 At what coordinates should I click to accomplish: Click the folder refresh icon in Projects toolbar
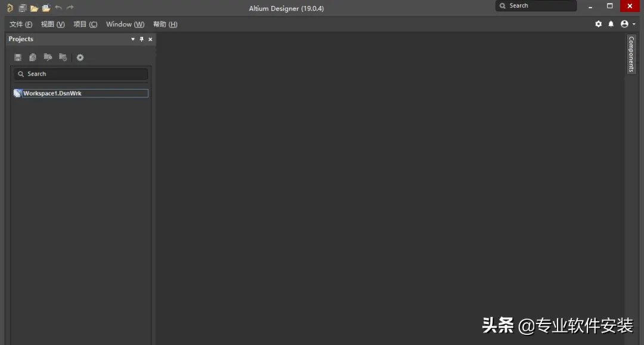63,57
